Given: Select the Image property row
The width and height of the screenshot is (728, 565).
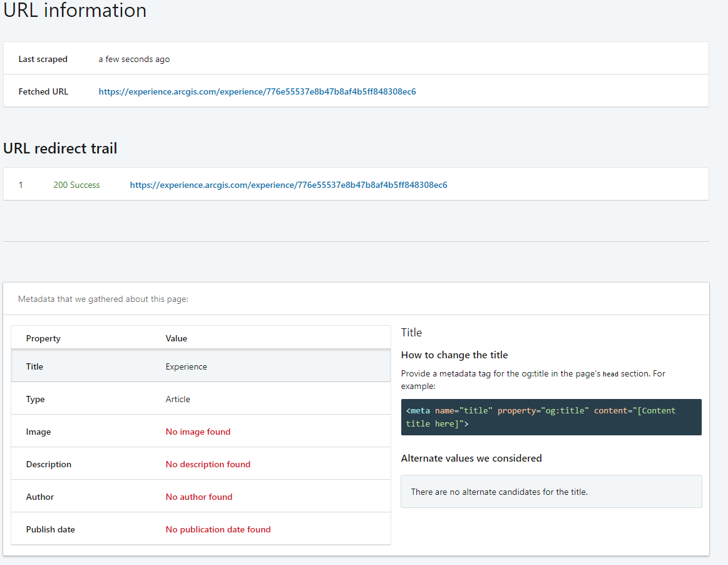Looking at the screenshot, I should pyautogui.click(x=200, y=431).
